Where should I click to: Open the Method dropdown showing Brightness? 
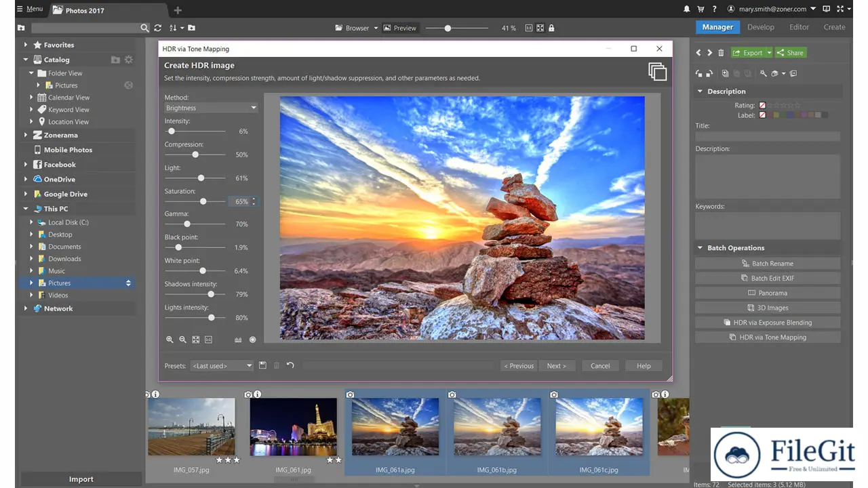tap(211, 108)
